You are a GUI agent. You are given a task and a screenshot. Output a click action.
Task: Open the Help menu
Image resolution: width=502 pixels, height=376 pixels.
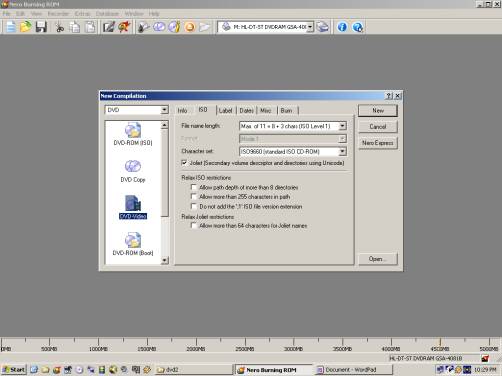point(154,14)
